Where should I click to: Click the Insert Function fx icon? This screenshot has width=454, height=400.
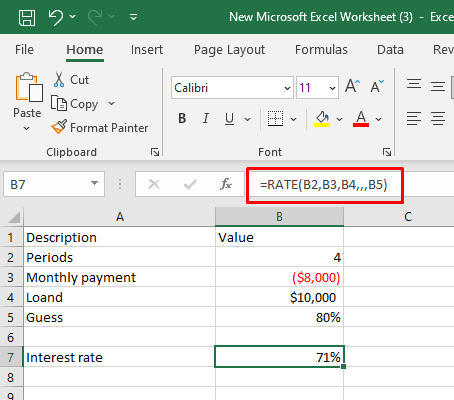[226, 184]
